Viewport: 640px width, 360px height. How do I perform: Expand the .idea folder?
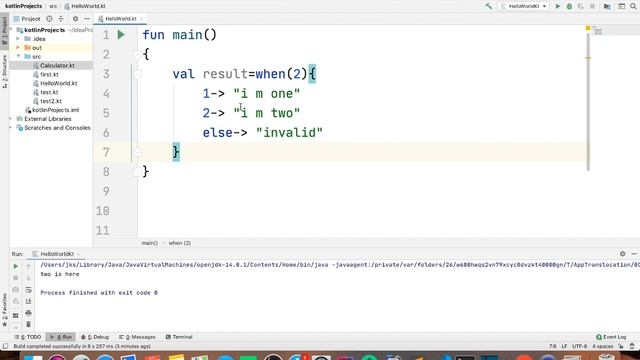click(18, 39)
